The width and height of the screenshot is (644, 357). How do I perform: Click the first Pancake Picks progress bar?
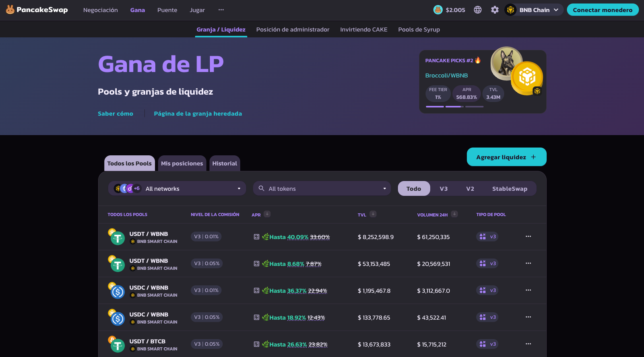pyautogui.click(x=435, y=107)
